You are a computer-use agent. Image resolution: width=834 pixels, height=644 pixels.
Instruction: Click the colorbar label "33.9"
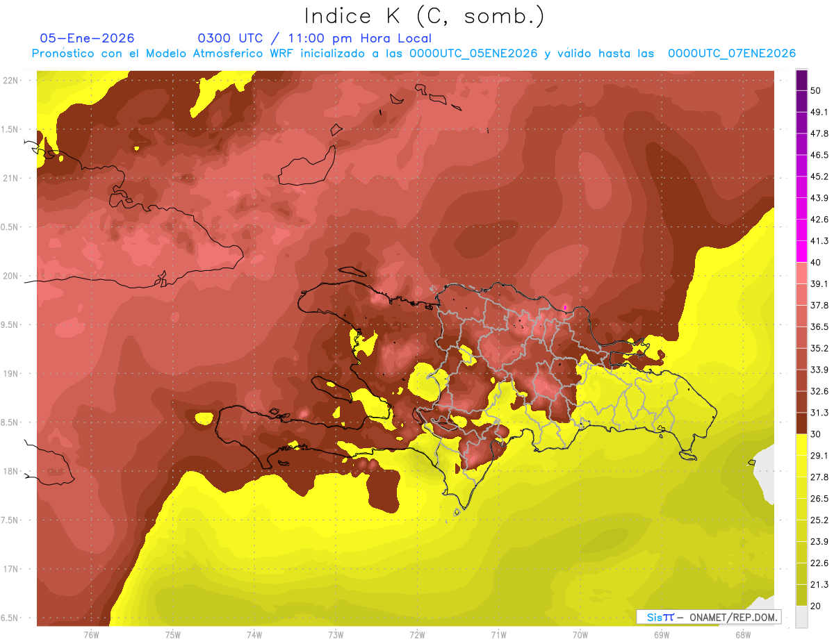819,370
